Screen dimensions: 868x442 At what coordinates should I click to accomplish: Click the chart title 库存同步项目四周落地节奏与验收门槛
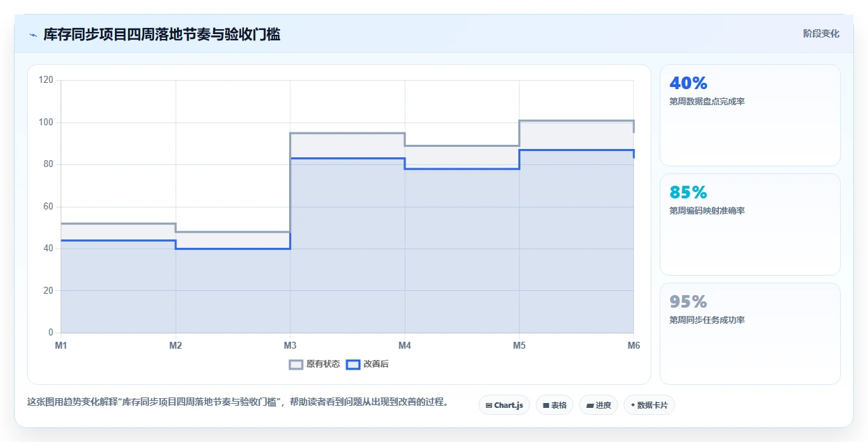(162, 34)
